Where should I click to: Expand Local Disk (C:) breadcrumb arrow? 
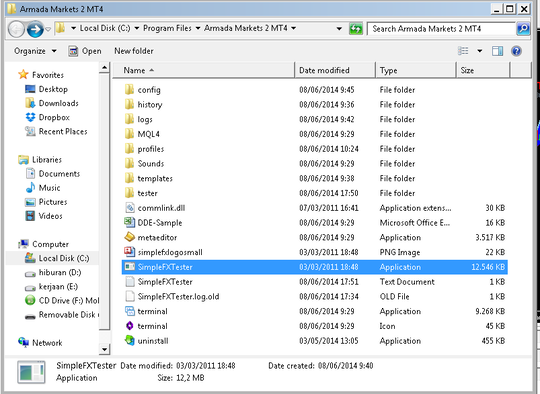point(137,28)
